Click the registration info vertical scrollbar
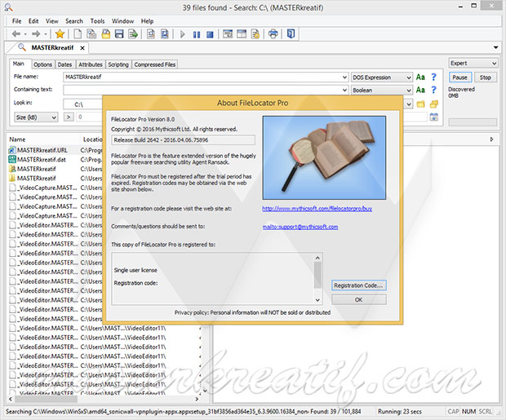 317,279
